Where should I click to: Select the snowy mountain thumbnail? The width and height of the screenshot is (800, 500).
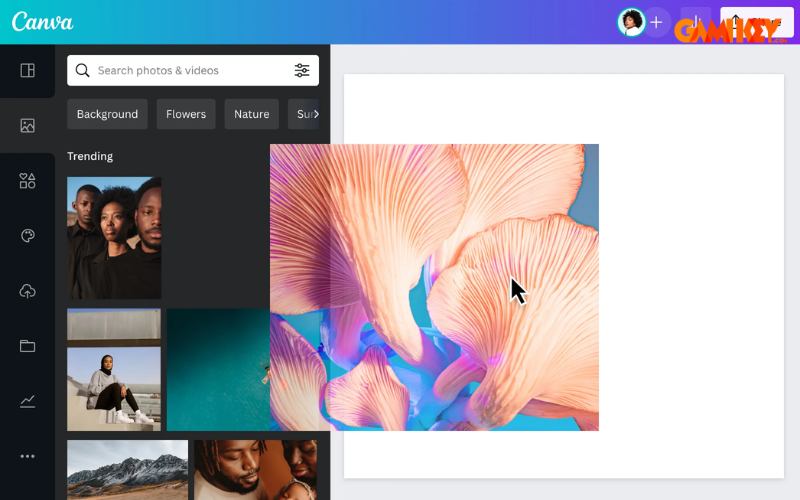(x=128, y=470)
